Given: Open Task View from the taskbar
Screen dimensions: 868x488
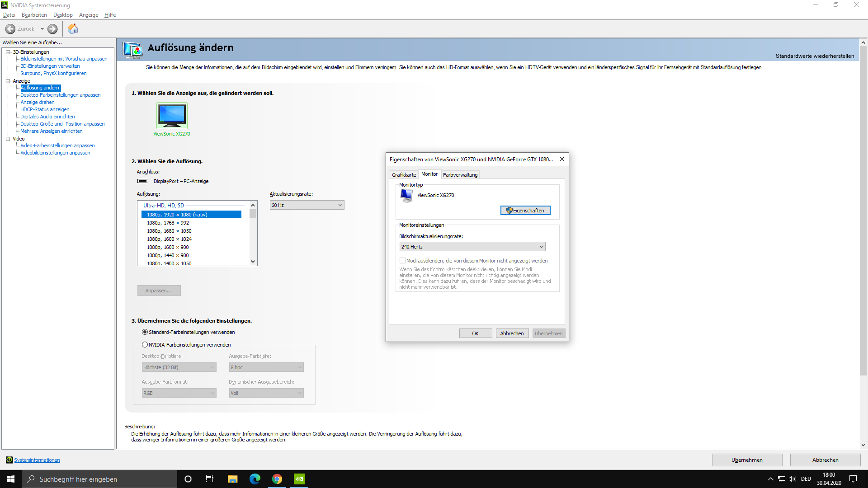Looking at the screenshot, I should [x=210, y=479].
